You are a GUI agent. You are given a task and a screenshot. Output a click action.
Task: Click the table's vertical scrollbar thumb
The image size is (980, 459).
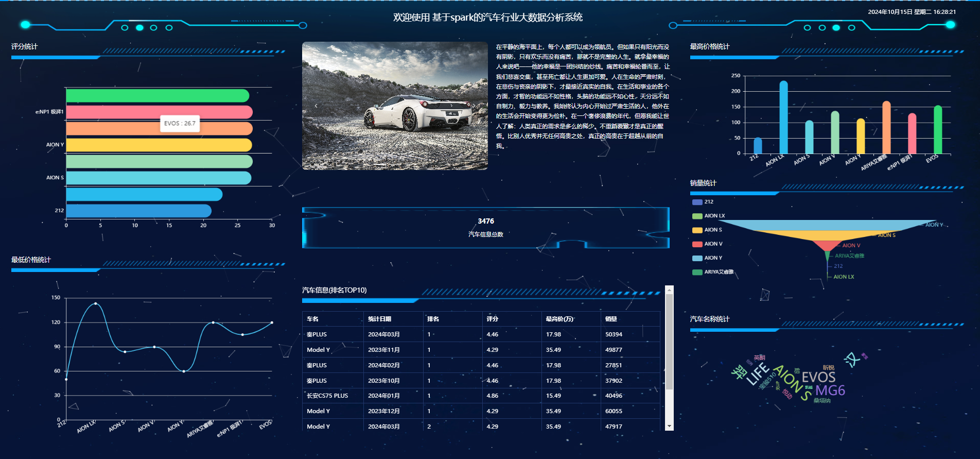tap(669, 342)
